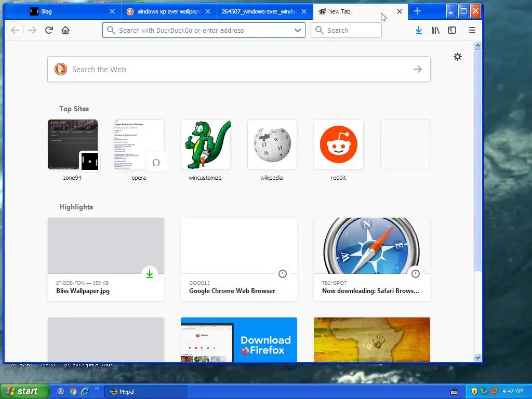The image size is (532, 399).
Task: Open the Bliss Wallpaper.jpg download highlight
Action: tap(106, 259)
